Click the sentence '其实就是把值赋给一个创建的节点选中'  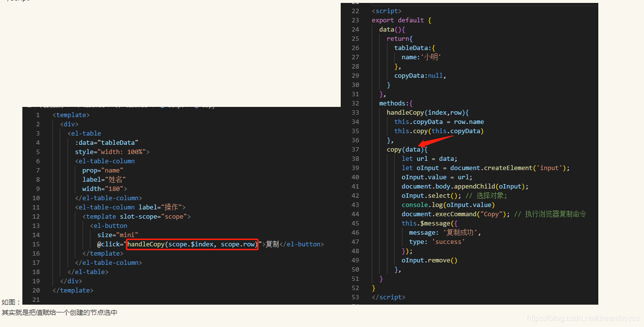[x=60, y=312]
